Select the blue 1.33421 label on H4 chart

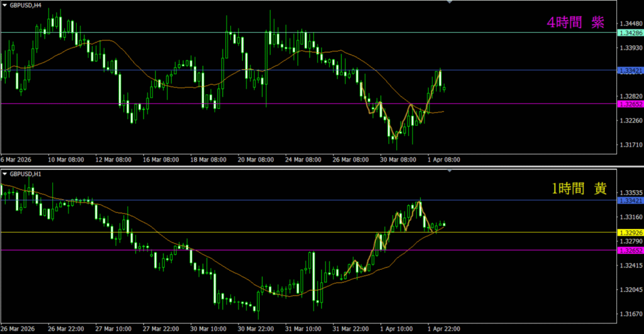pyautogui.click(x=630, y=70)
